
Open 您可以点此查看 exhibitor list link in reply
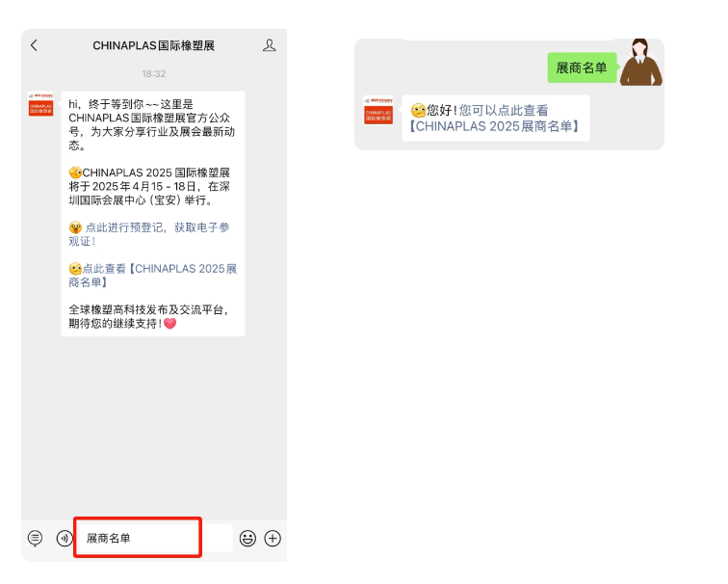[501, 119]
